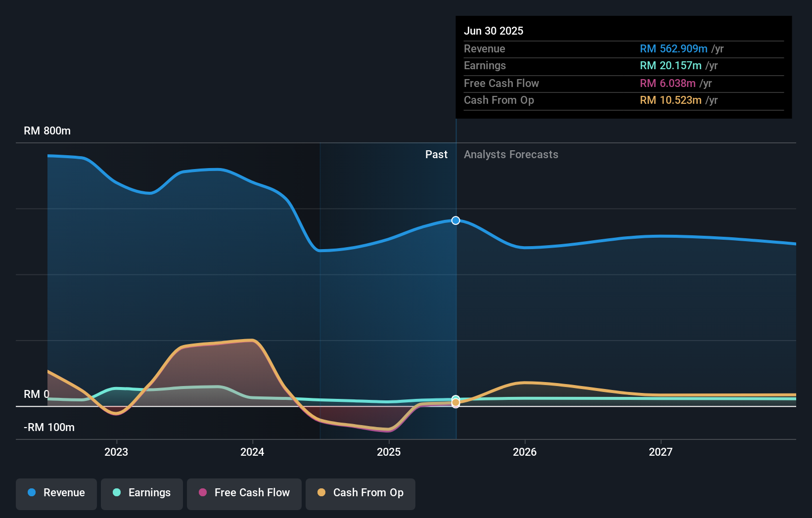The width and height of the screenshot is (812, 518).
Task: Collapse the Past section of the chart
Action: 436,155
